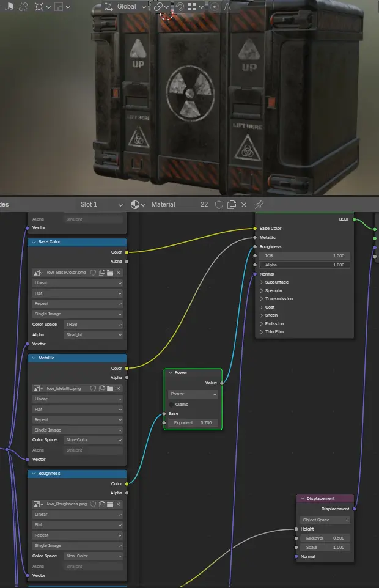Click the Material name field
Viewport: 379px width, 588px height.
point(171,204)
